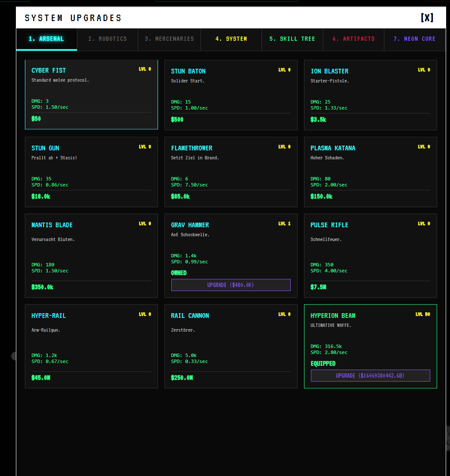Open the 3. Mercenaries tab
The height and width of the screenshot is (476, 450).
[x=169, y=39]
